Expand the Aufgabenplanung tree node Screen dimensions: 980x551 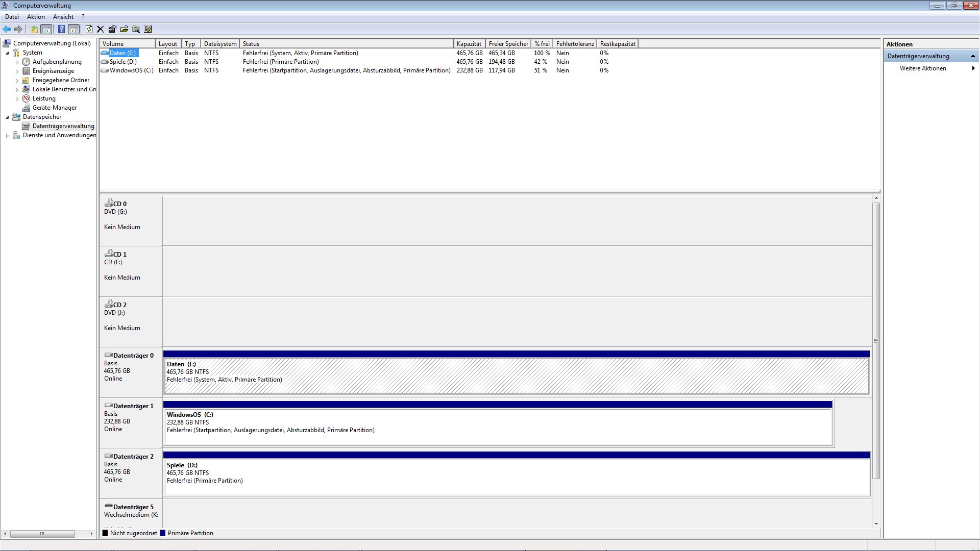pyautogui.click(x=17, y=62)
